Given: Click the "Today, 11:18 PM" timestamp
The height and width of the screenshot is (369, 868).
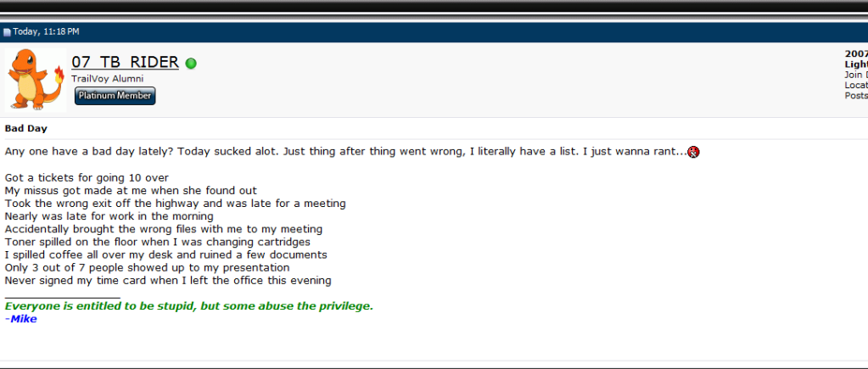Looking at the screenshot, I should pyautogui.click(x=46, y=32).
